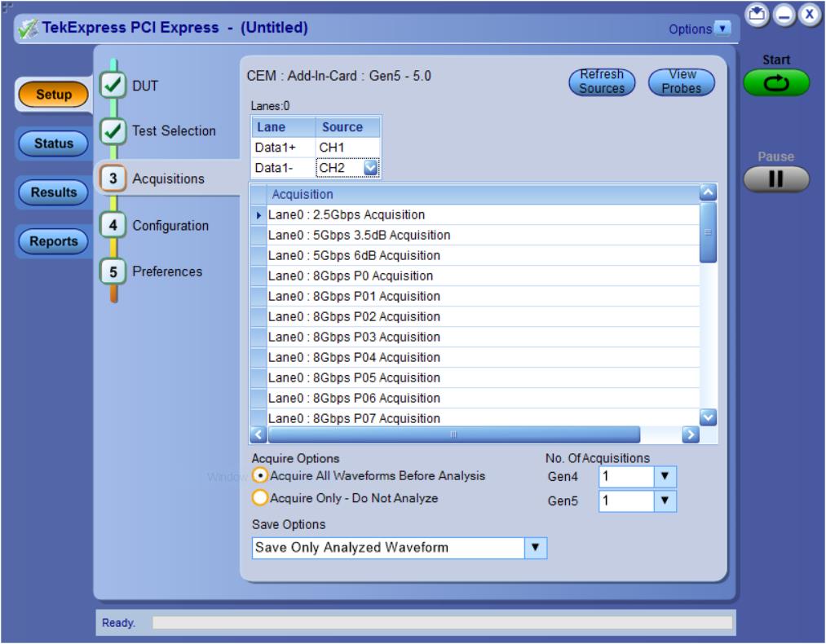Select Lane0 : 5Gbps 6dB Acquisition row
Screen dimensions: 826x644
(x=483, y=255)
